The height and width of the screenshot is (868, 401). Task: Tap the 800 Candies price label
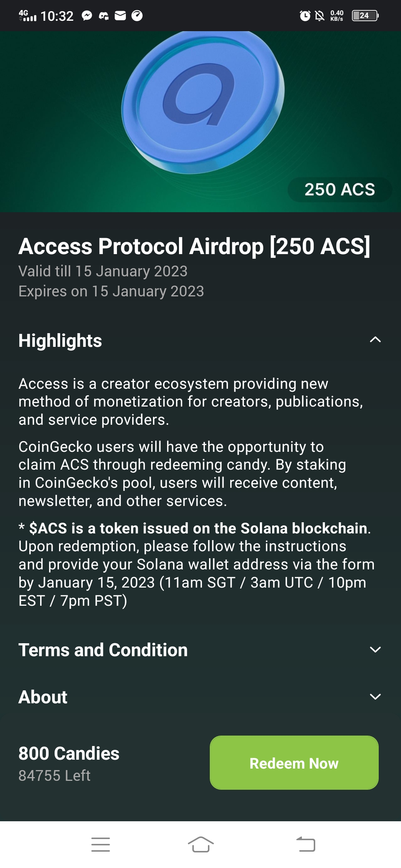click(x=69, y=753)
